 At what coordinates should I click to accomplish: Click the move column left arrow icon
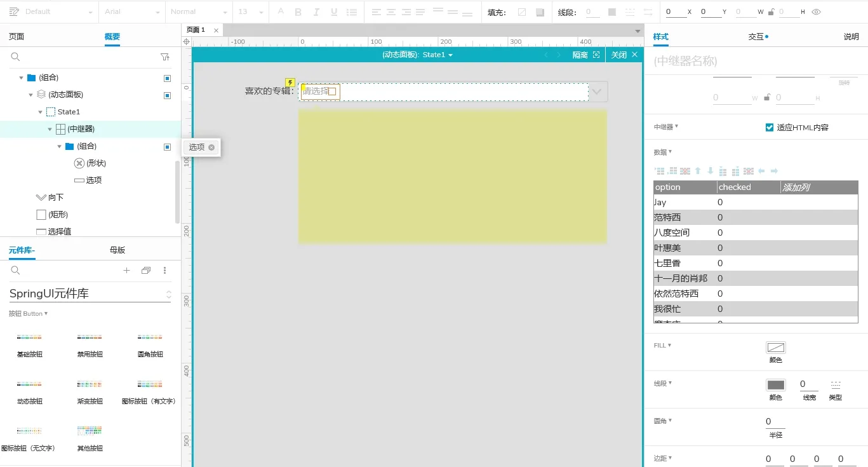[x=761, y=171]
